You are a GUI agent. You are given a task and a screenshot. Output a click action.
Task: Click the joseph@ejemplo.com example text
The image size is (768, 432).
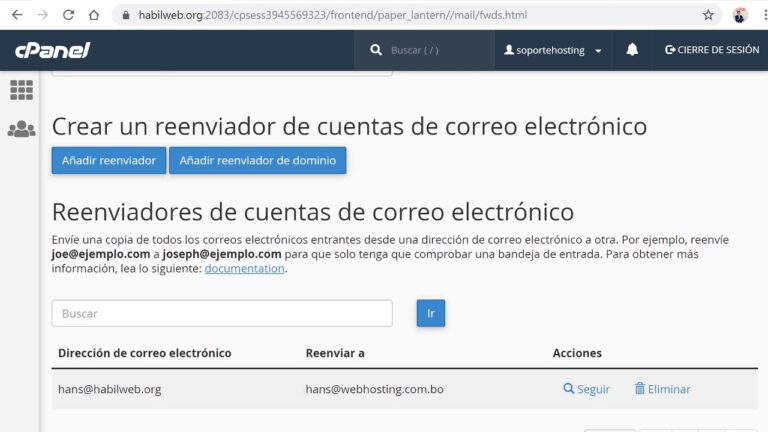[222, 254]
